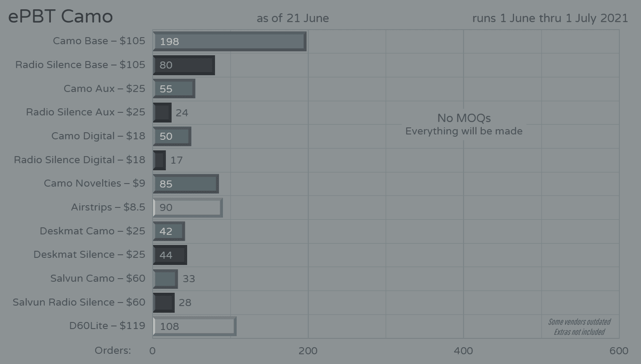
Task: Click the run dates text in header
Action: (x=550, y=18)
